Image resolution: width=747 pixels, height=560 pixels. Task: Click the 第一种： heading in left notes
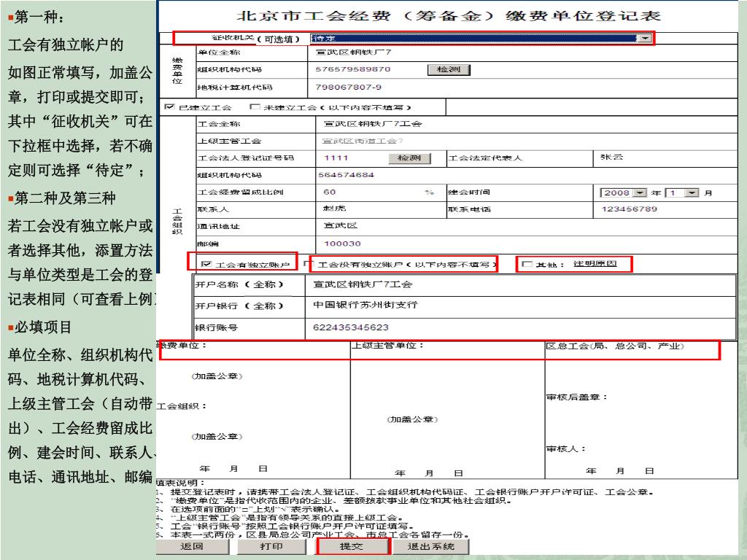tap(39, 17)
